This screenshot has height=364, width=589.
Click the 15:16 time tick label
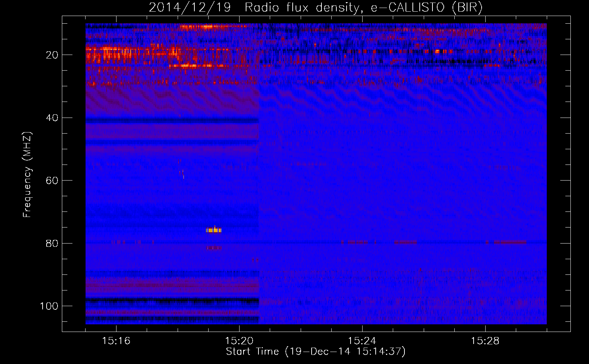116,341
